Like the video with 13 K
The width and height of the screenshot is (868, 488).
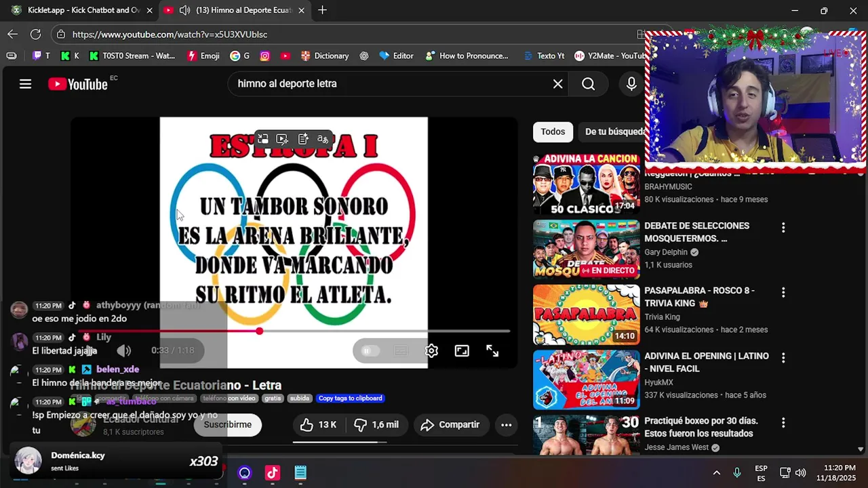[319, 425]
